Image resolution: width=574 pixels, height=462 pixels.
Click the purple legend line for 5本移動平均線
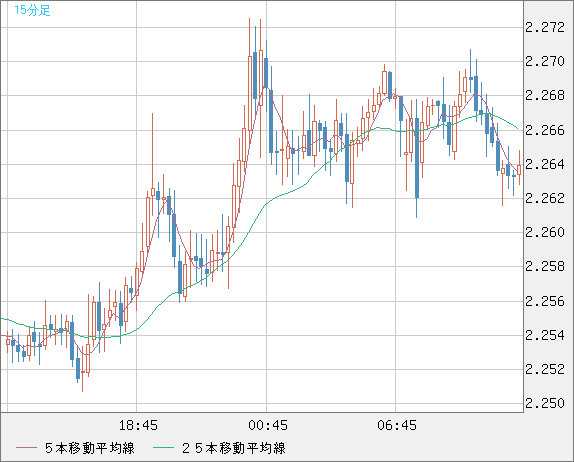point(27,448)
